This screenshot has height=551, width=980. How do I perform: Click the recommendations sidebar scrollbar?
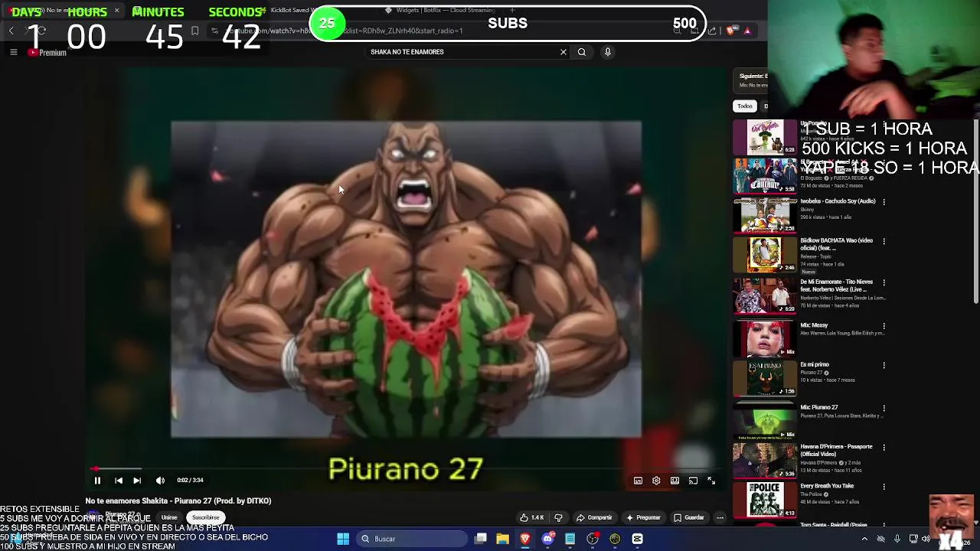pos(976,210)
